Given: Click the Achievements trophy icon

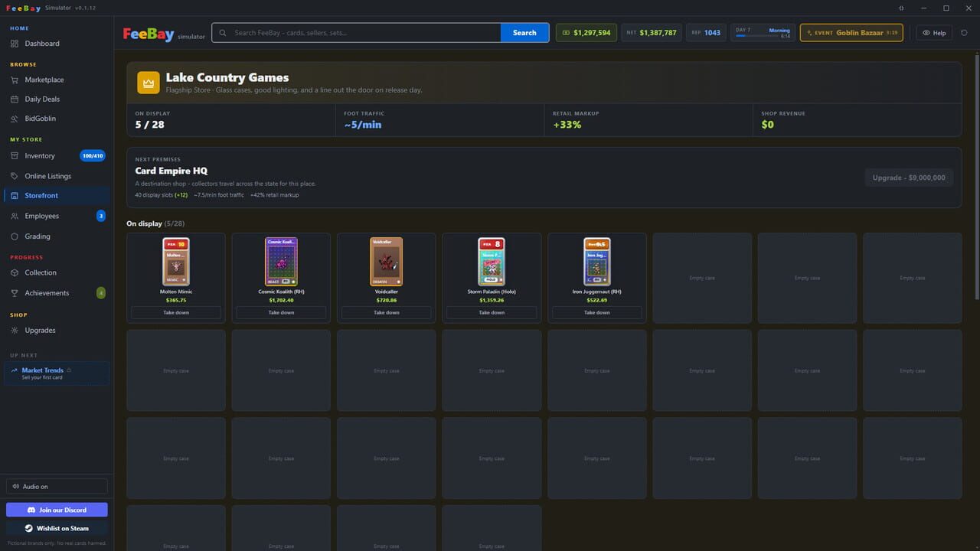Looking at the screenshot, I should pos(15,293).
